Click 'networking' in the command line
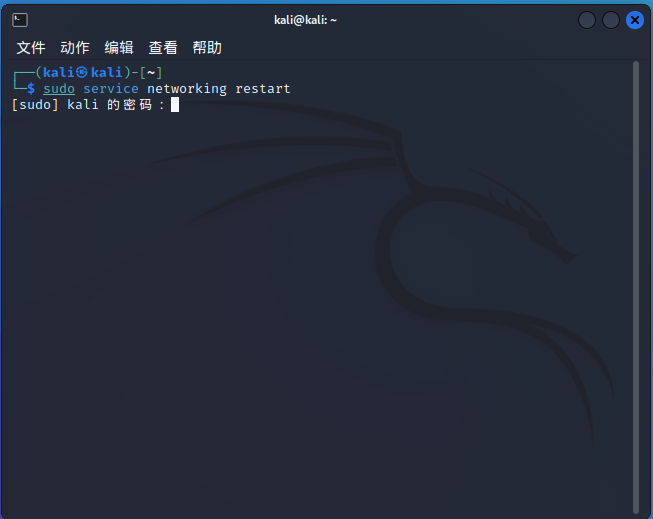 [187, 89]
